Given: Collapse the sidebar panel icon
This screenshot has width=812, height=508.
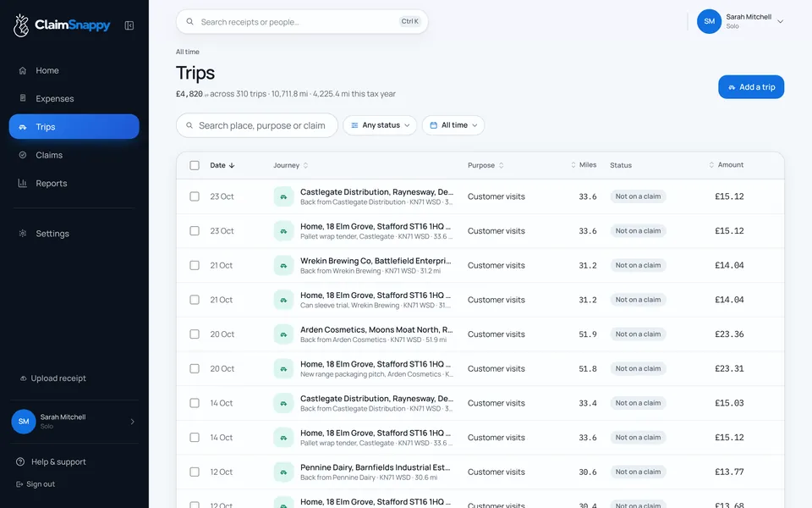Looking at the screenshot, I should tap(129, 25).
